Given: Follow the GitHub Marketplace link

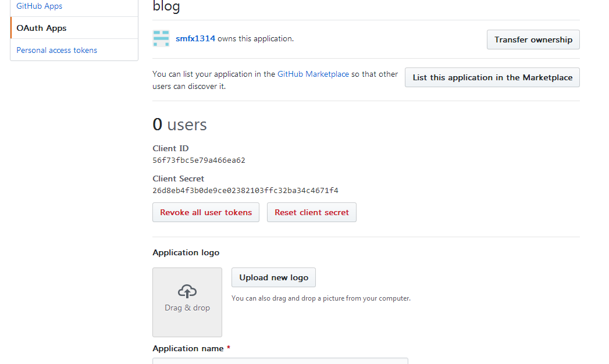Looking at the screenshot, I should [x=313, y=74].
